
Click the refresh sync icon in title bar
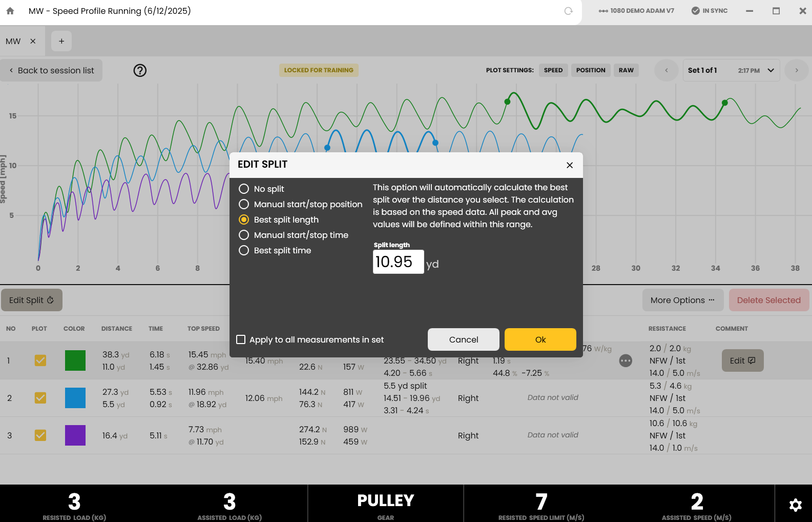[568, 11]
